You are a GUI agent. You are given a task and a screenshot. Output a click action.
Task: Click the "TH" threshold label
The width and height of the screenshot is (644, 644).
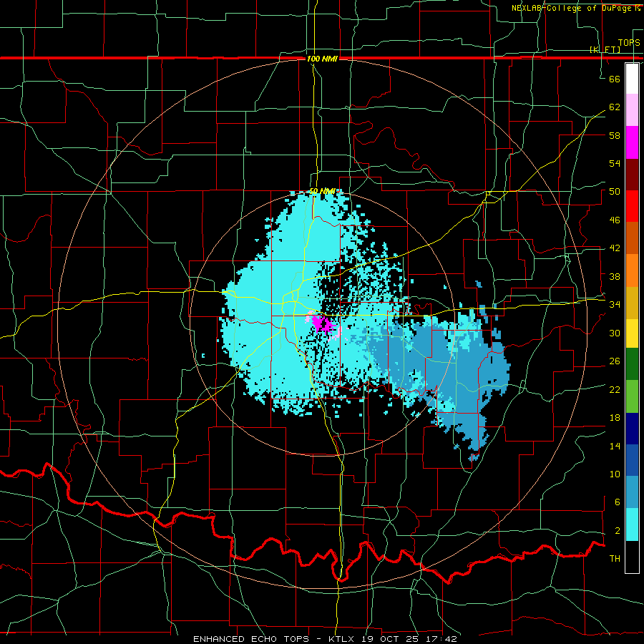coord(615,559)
